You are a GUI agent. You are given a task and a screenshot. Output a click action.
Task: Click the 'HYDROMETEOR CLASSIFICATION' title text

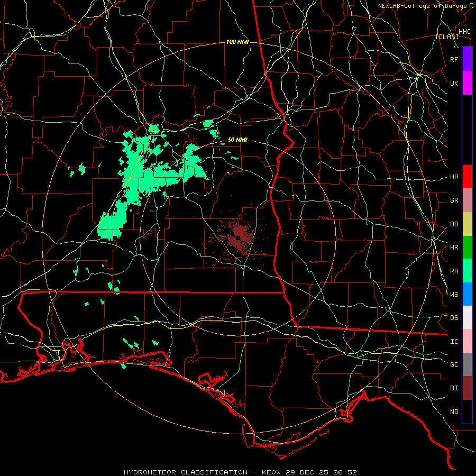[186, 472]
